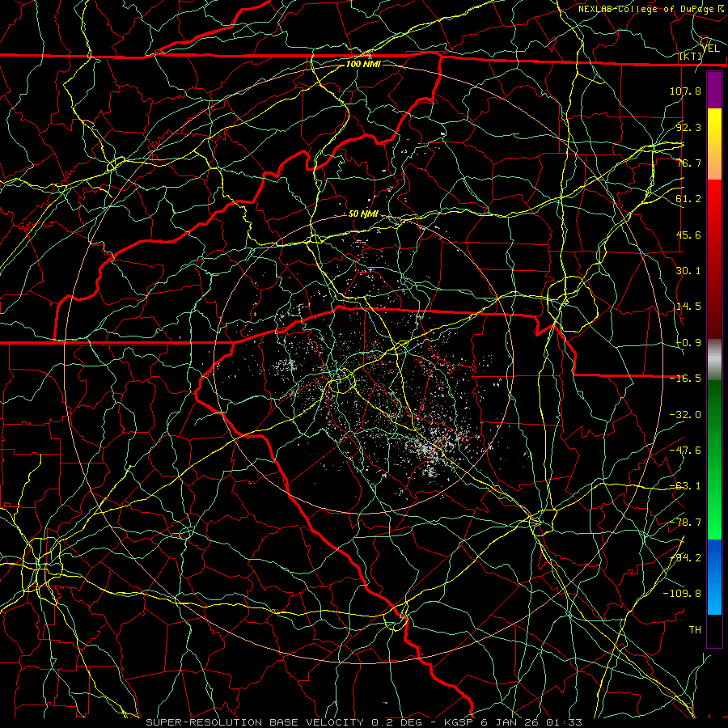Select the -16.5 scale value
Viewport: 728px width, 728px height.
pos(685,379)
